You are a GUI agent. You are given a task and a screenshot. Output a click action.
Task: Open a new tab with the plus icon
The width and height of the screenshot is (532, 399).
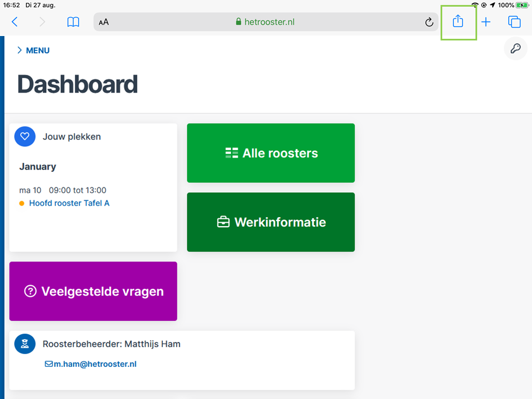coord(486,22)
